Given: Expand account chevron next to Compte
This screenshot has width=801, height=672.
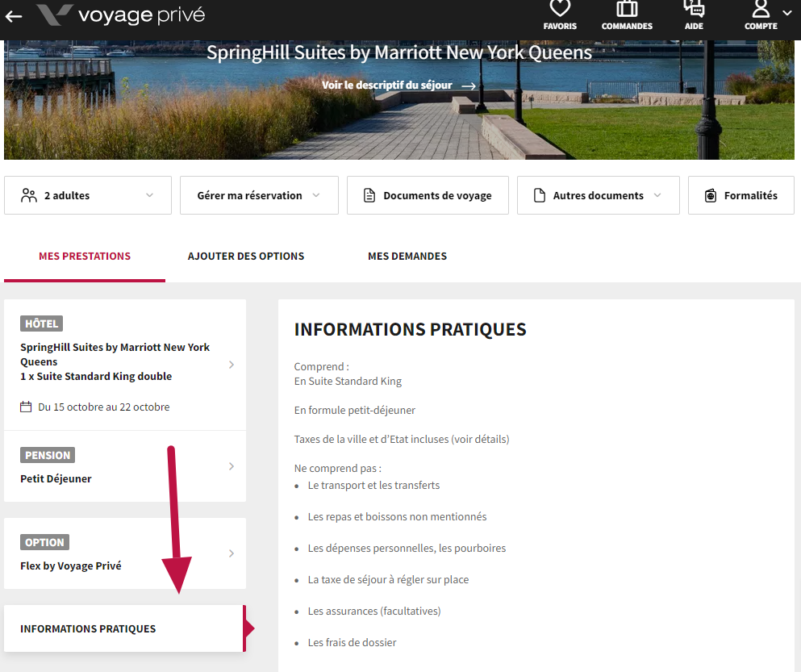Looking at the screenshot, I should tap(787, 13).
